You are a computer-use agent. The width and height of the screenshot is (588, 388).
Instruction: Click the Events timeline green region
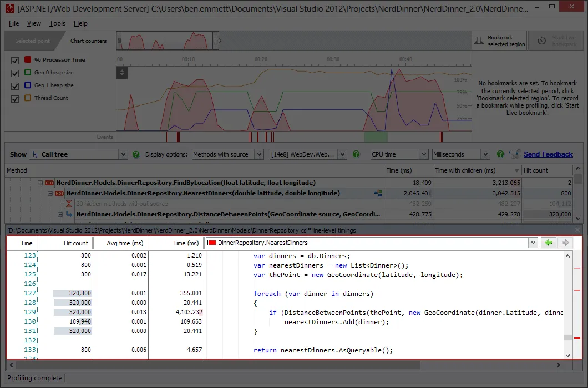[x=376, y=137]
